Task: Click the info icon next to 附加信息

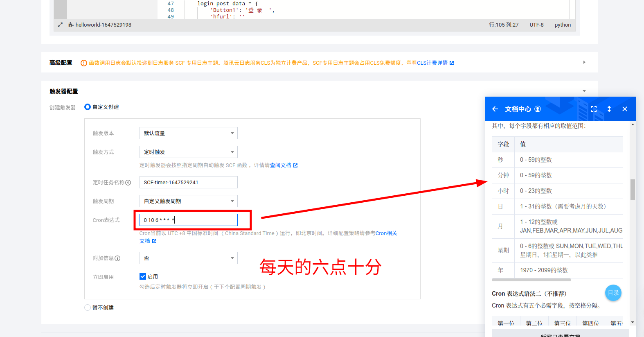Action: [117, 258]
